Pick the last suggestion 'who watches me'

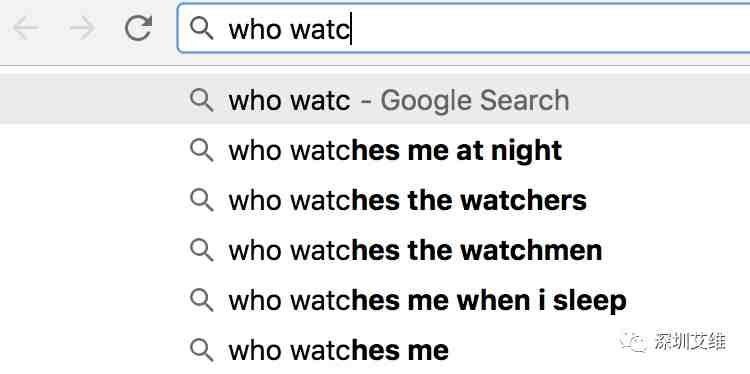(375, 350)
